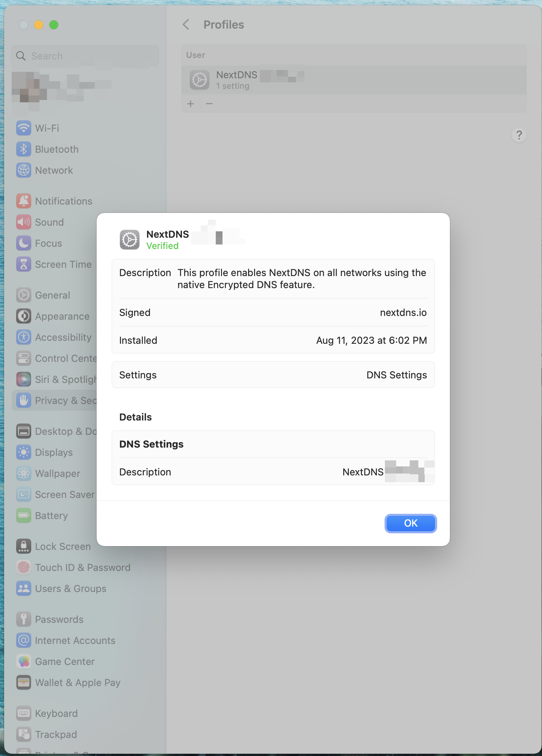Open Wi-Fi settings icon in sidebar
This screenshot has width=542, height=756.
pyautogui.click(x=24, y=128)
